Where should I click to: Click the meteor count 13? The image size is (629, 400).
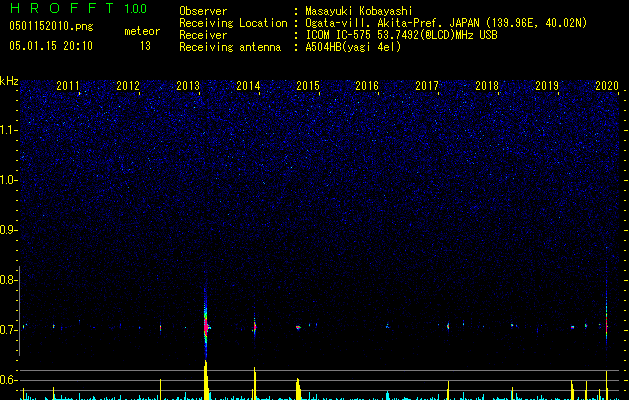point(145,46)
